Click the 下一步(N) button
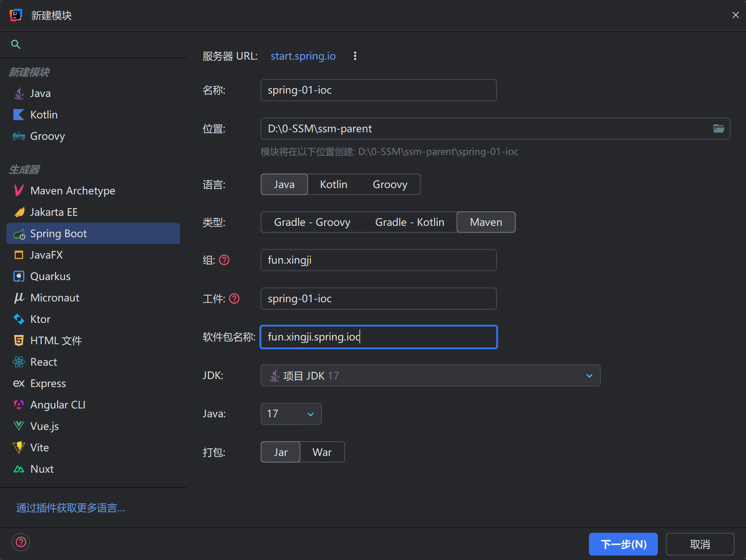This screenshot has height=560, width=746. [x=623, y=544]
